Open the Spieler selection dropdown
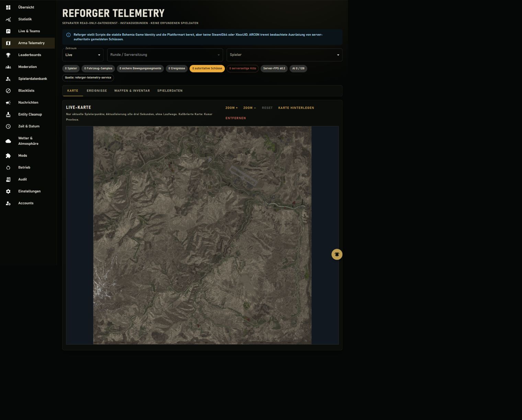522x420 pixels. point(284,55)
